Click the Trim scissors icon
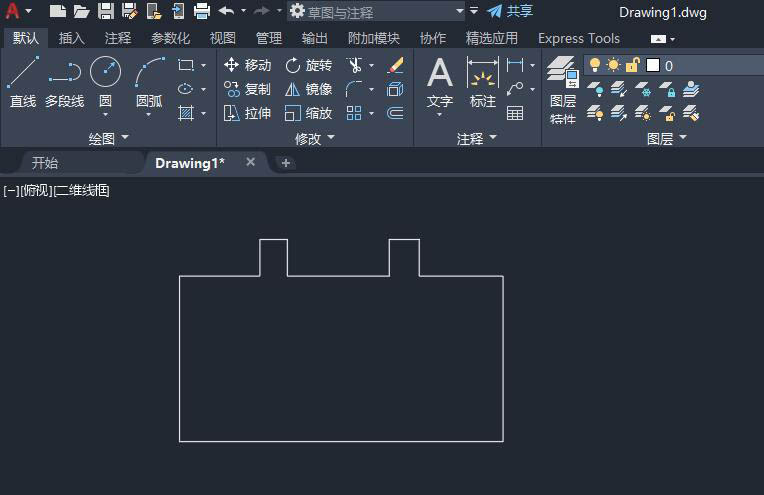The image size is (764, 495). 354,65
